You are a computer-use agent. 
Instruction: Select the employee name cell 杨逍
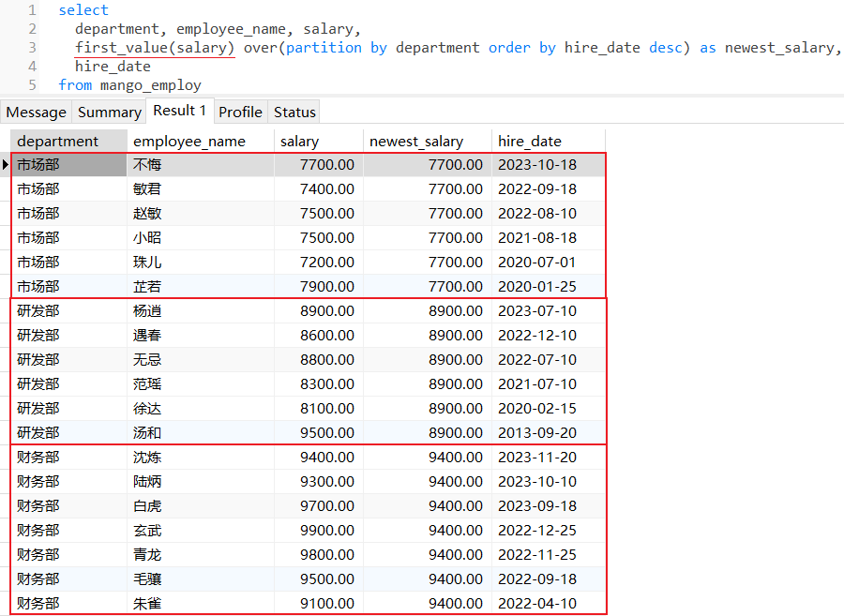click(201, 311)
